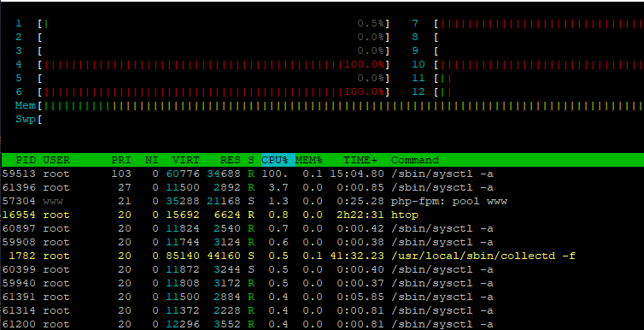Click the CPU 5 usage meter
The width and height of the screenshot is (644, 330).
[202, 78]
